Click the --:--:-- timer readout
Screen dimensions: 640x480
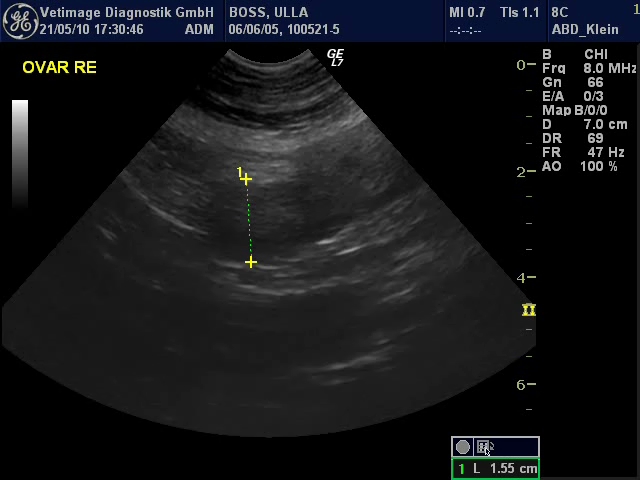[465, 30]
